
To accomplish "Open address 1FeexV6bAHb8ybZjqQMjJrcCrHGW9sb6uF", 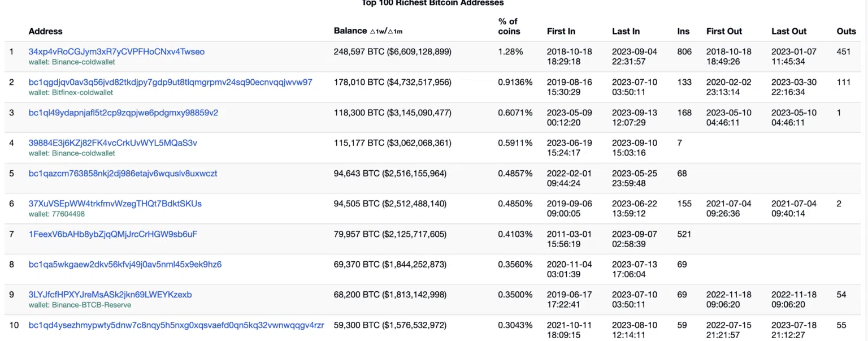I will tap(112, 234).
